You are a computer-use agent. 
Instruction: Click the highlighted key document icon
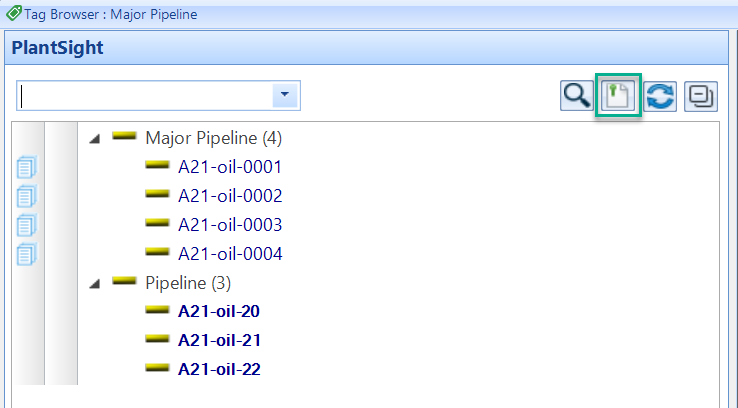618,96
